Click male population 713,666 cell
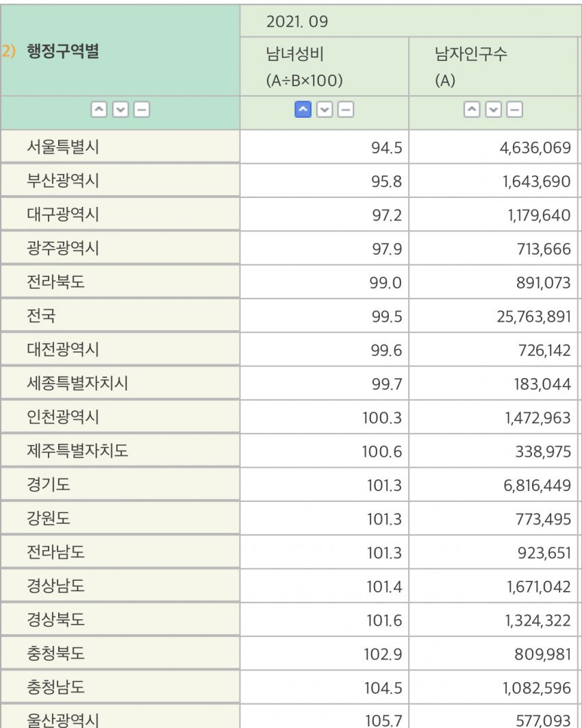Screen dimensions: 582x728 click(x=544, y=249)
